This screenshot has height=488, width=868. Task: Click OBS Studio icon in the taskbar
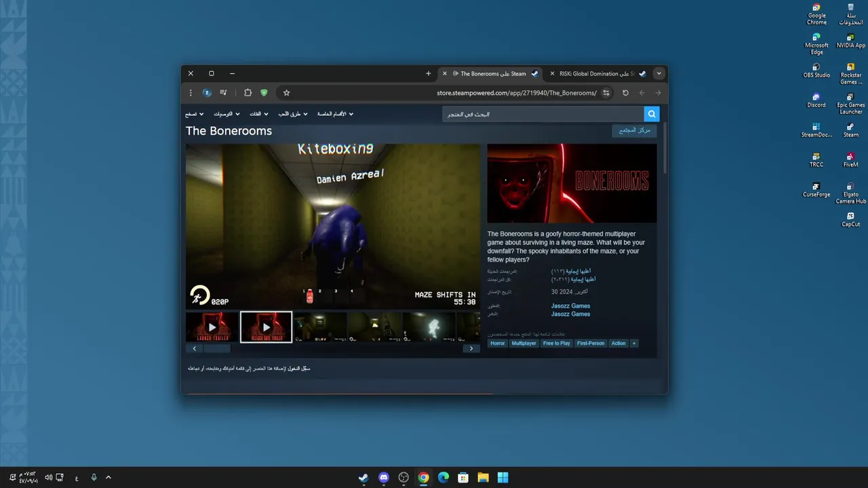click(x=403, y=477)
